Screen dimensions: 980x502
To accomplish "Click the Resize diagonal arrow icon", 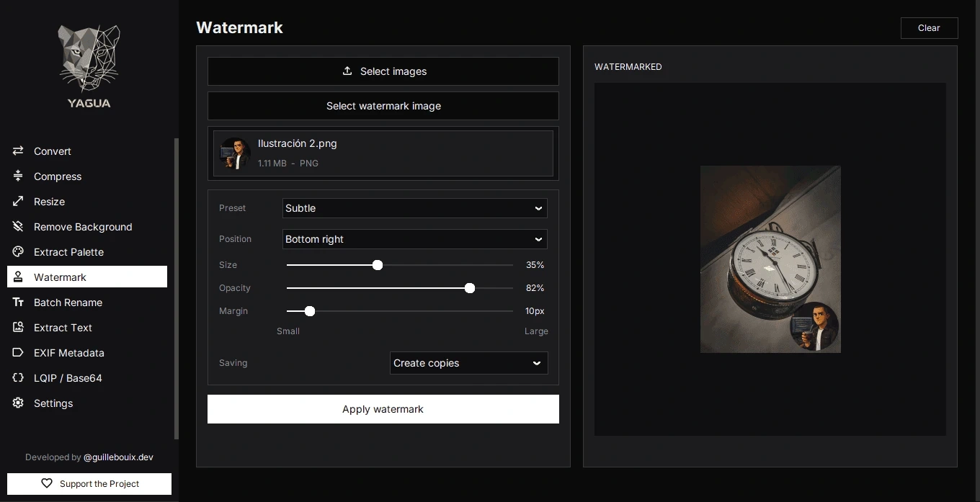I will (x=18, y=202).
